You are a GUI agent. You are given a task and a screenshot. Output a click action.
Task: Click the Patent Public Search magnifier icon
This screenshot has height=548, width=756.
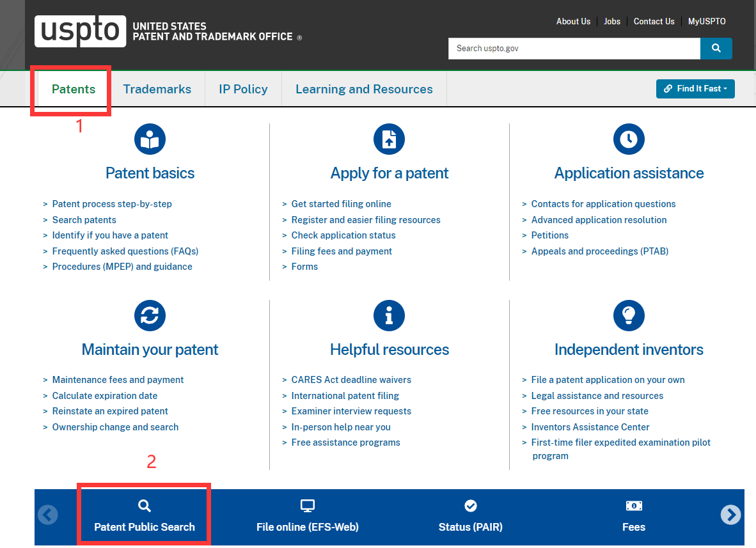(144, 506)
